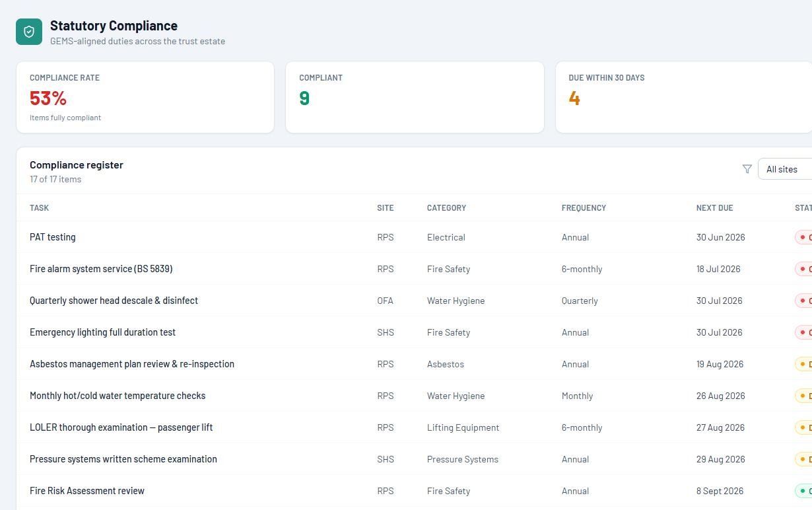
Task: Click the 'Monthly' frequency cell
Action: 577,396
